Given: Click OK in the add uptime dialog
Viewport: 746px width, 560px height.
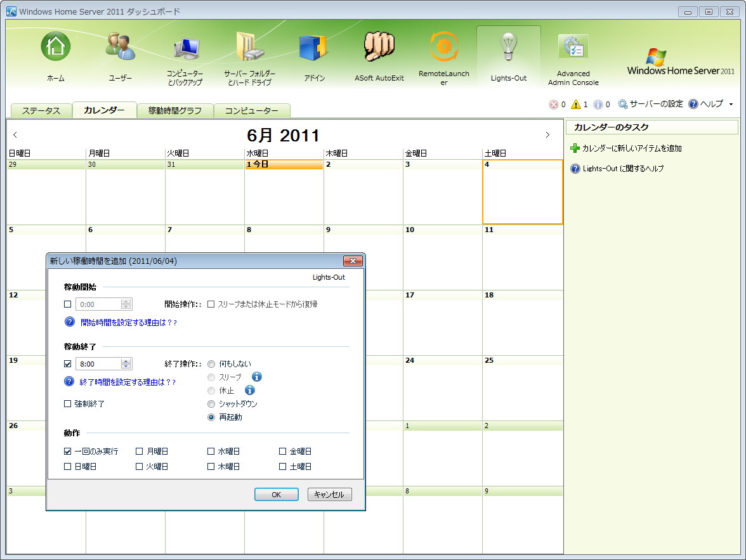Looking at the screenshot, I should tap(277, 494).
